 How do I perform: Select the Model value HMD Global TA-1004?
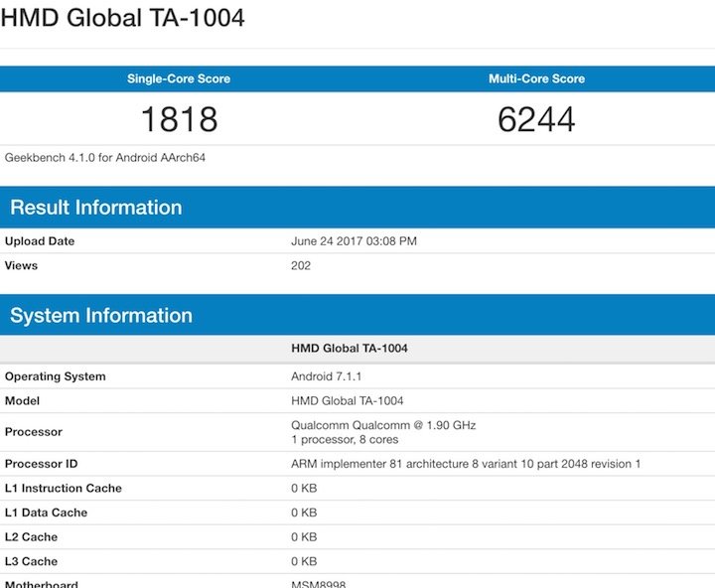tap(347, 400)
